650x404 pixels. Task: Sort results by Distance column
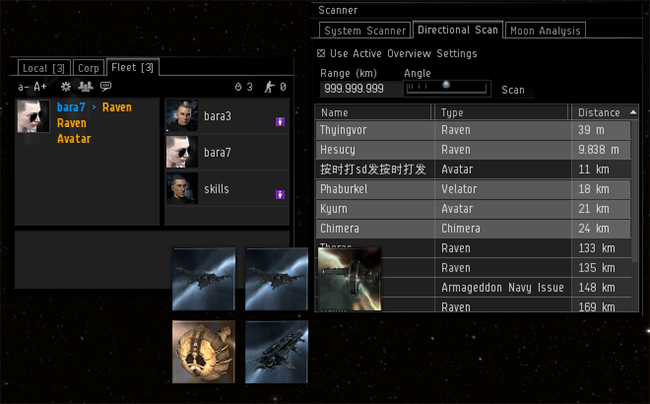pos(604,112)
